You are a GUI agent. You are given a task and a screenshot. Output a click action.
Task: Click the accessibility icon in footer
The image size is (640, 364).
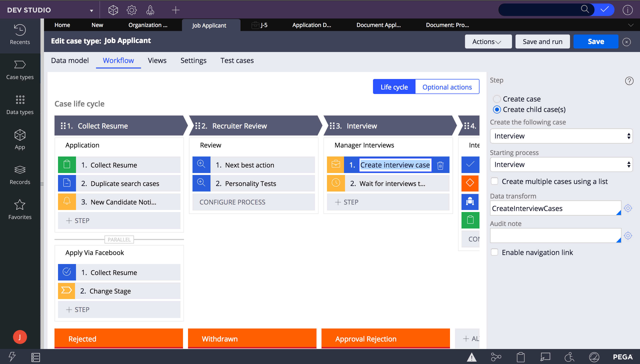click(x=570, y=357)
